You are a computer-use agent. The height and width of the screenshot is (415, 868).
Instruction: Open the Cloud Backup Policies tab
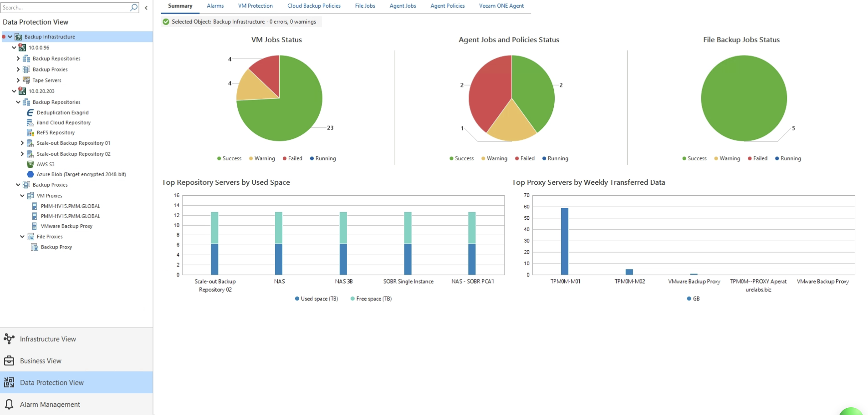pos(314,6)
